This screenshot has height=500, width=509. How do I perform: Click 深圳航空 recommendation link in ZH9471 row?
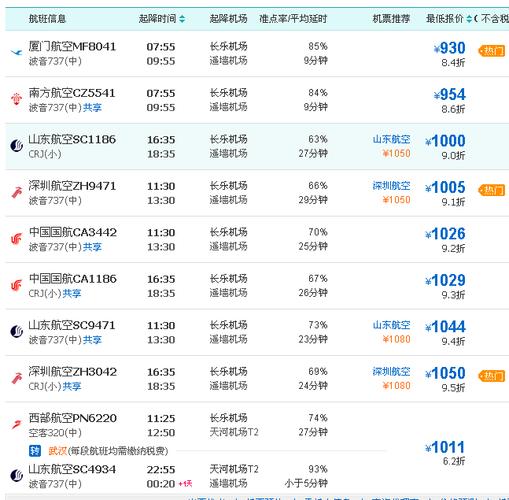click(x=391, y=186)
